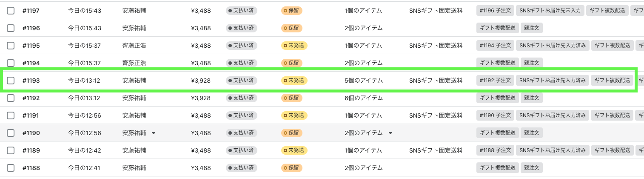Click the 保留 badge for order #1194
Image resolution: width=644 pixels, height=179 pixels.
click(291, 63)
